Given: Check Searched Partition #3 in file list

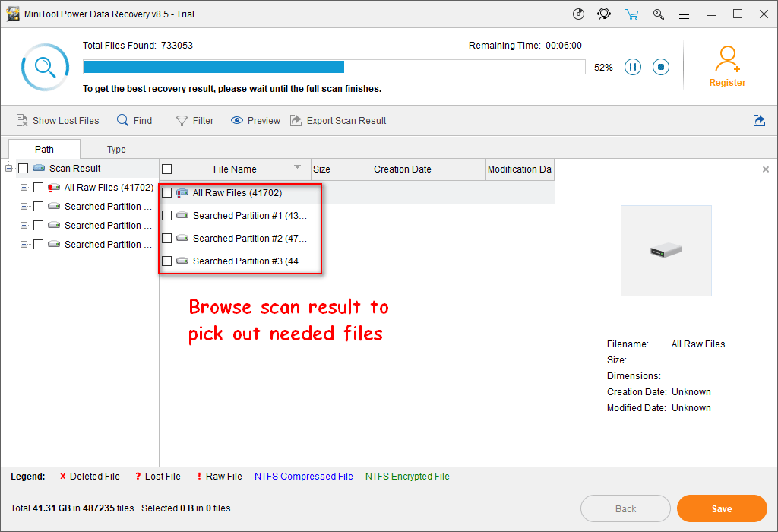Looking at the screenshot, I should 167,261.
